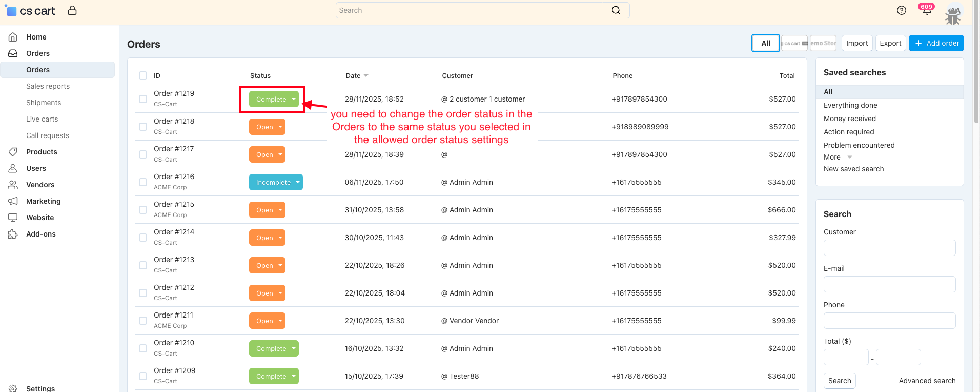
Task: Open the notifications bell icon
Action: coord(926,11)
